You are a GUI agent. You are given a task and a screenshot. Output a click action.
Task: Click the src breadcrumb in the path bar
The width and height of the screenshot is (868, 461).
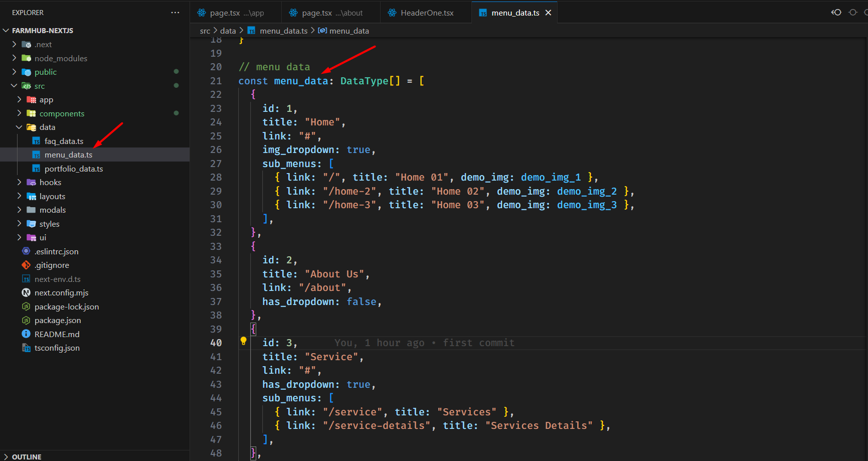tap(205, 31)
